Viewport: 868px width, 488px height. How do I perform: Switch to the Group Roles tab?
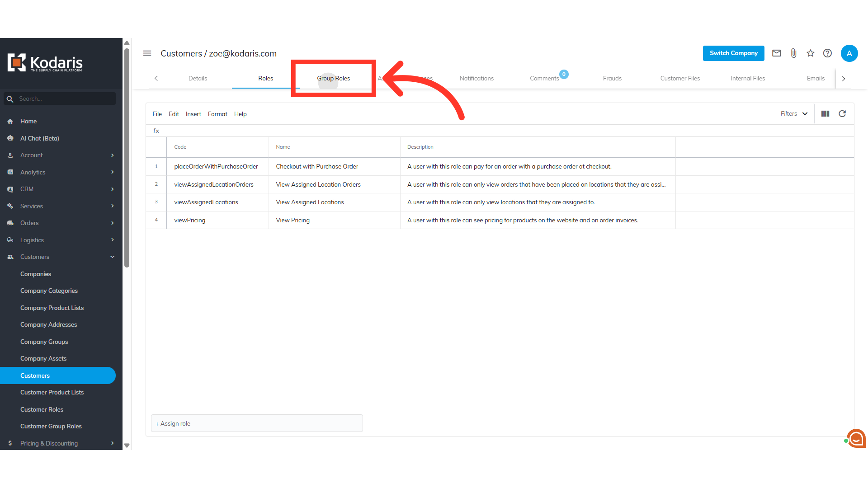(x=333, y=78)
